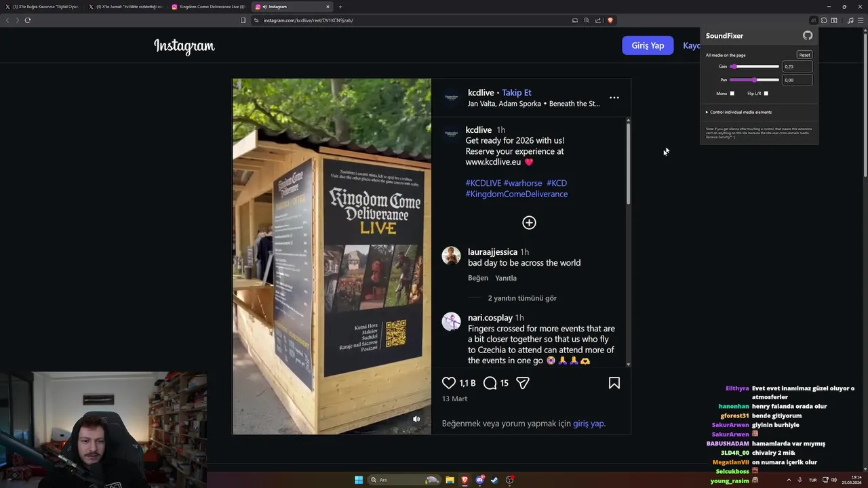
Task: Click the Pan value field 0,00
Action: point(797,80)
